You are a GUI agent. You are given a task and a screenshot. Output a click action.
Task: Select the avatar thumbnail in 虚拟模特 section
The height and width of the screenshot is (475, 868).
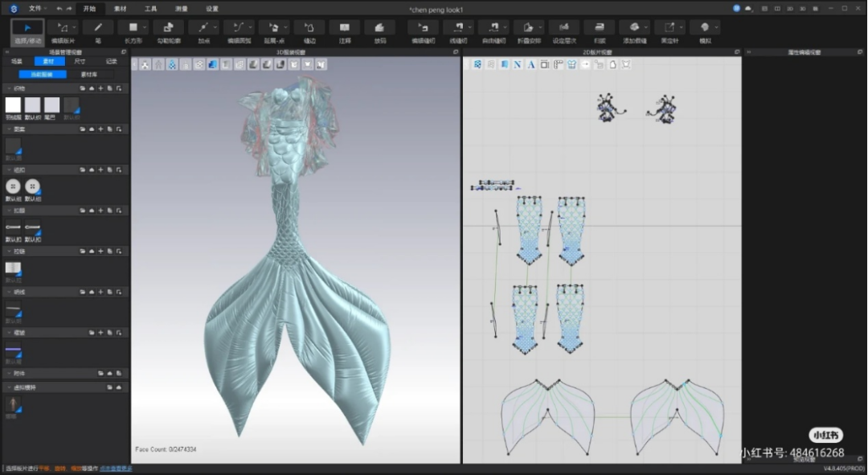click(14, 404)
